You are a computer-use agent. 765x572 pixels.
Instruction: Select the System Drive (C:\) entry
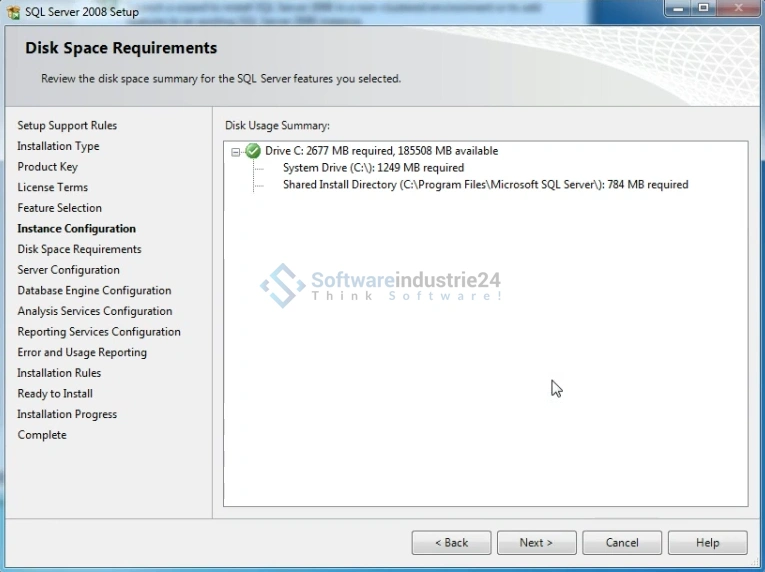click(x=373, y=168)
